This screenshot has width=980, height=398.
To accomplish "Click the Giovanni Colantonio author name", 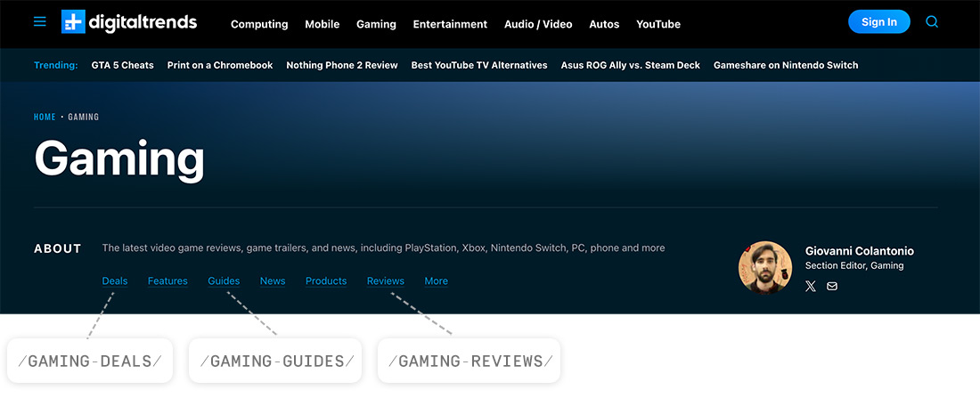I will coord(860,251).
